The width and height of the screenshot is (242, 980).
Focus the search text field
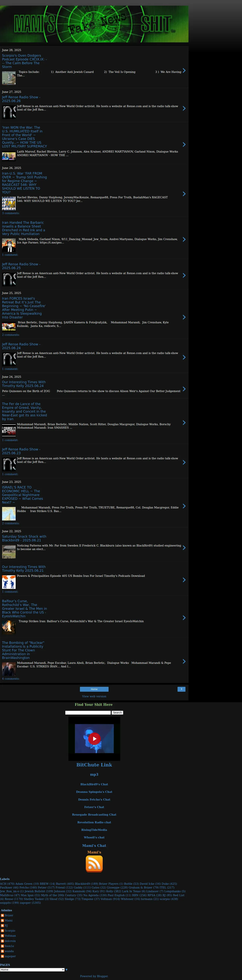88,713
